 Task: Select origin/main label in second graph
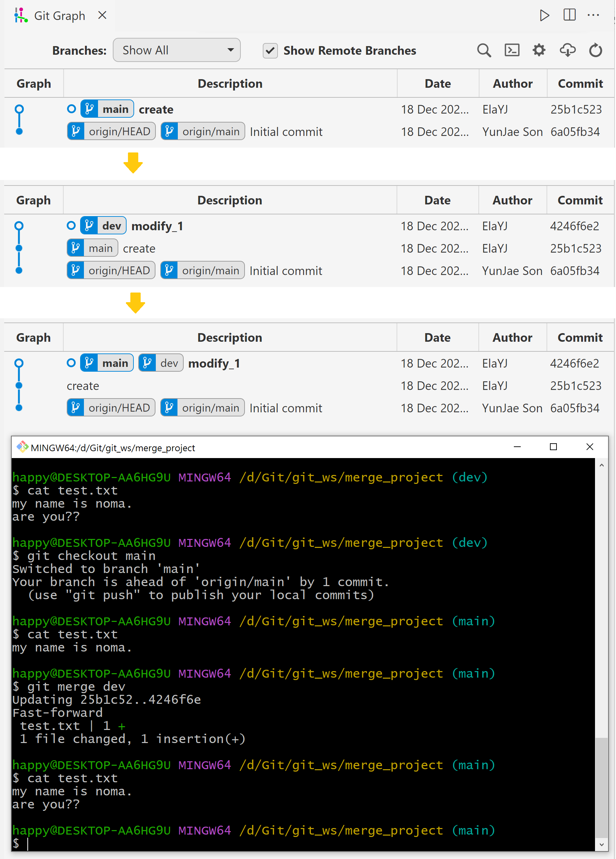(202, 271)
